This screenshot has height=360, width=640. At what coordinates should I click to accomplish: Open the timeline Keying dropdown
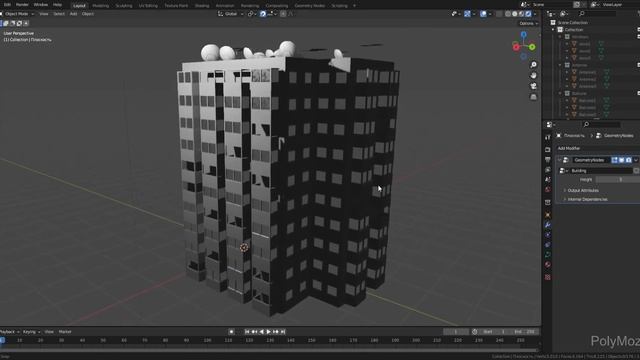coord(31,332)
